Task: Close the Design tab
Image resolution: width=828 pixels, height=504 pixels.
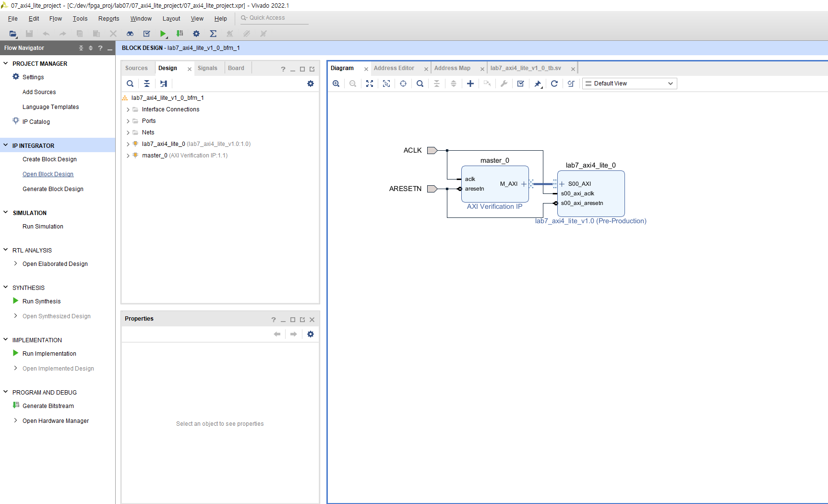Action: pyautogui.click(x=190, y=69)
